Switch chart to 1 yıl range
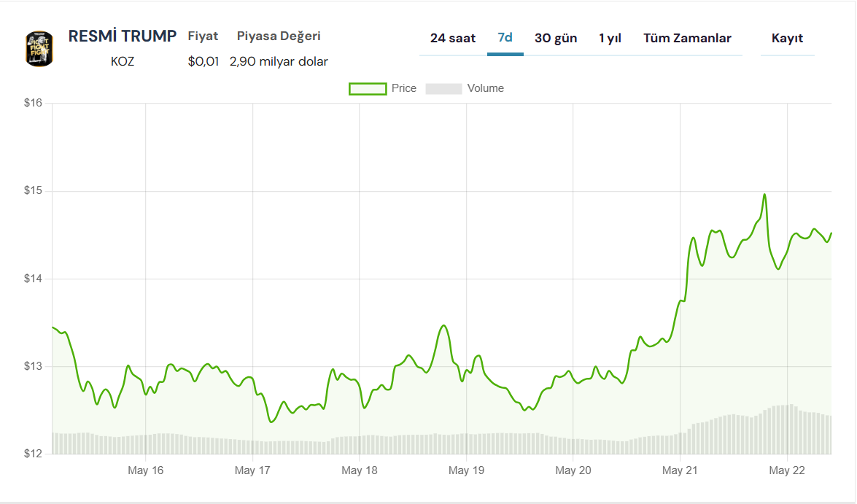This screenshot has width=857, height=504. pos(610,38)
